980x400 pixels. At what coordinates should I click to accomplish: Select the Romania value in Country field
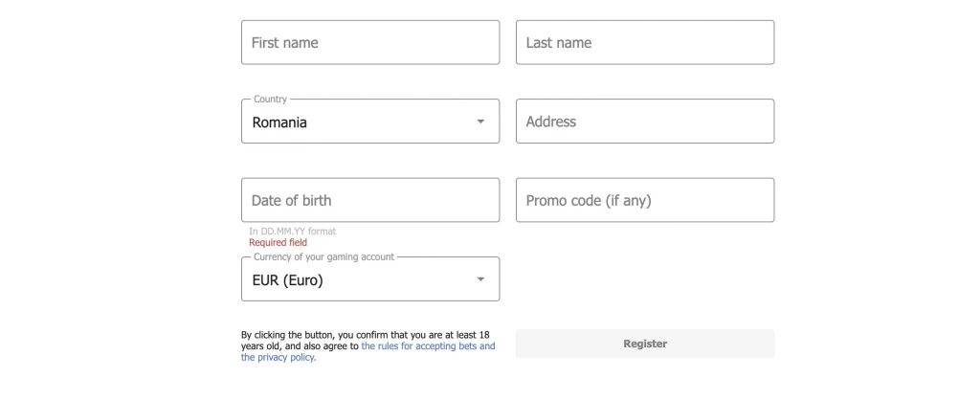pyautogui.click(x=279, y=122)
